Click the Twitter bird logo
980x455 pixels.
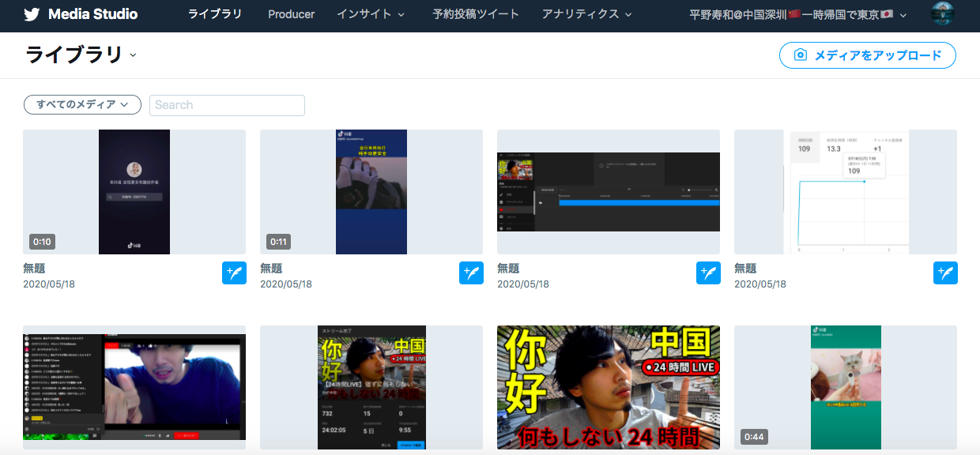coord(33,14)
